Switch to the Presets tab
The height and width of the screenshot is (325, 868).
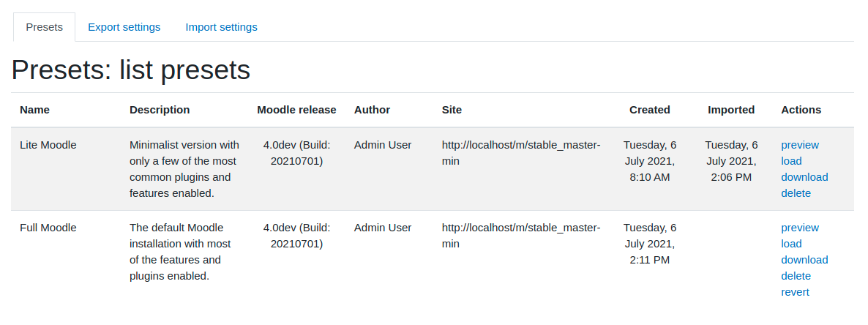pyautogui.click(x=45, y=27)
